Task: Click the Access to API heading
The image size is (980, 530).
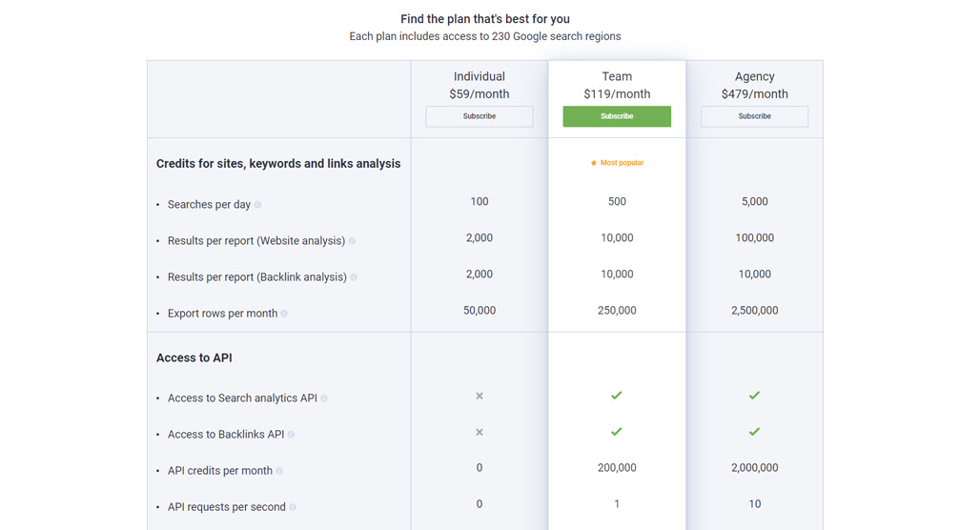Action: click(x=194, y=358)
